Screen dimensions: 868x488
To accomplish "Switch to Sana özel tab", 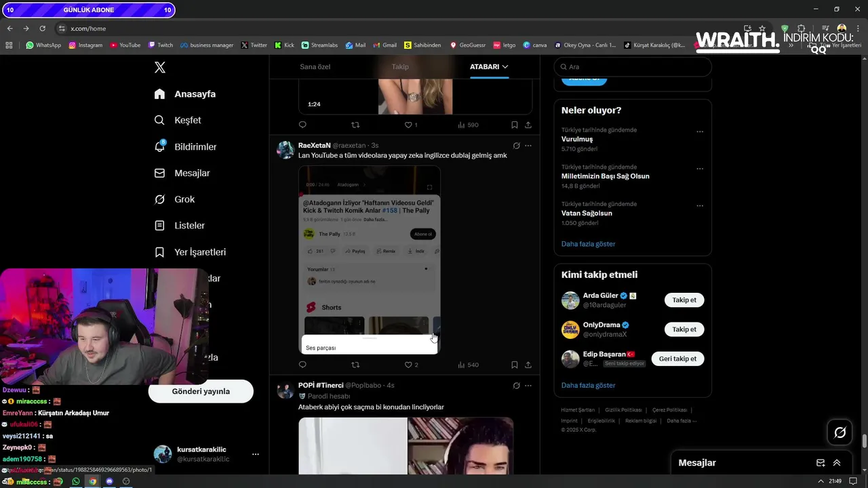I will 315,66.
